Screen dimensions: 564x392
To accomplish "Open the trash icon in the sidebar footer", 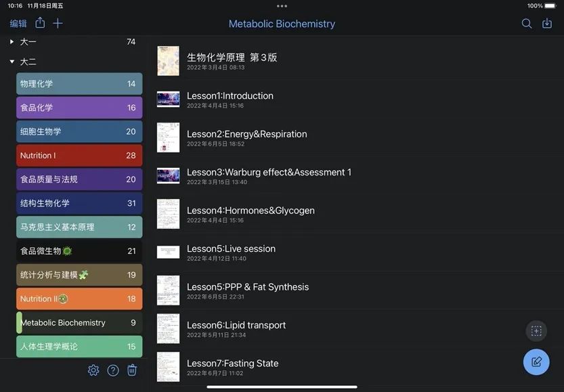I will pyautogui.click(x=131, y=370).
